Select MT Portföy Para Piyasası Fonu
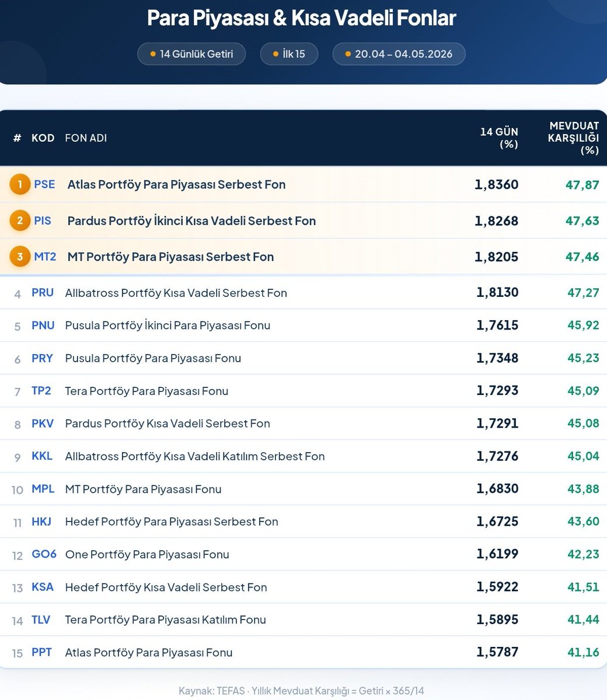Screen dimensions: 607x700 click(x=144, y=489)
